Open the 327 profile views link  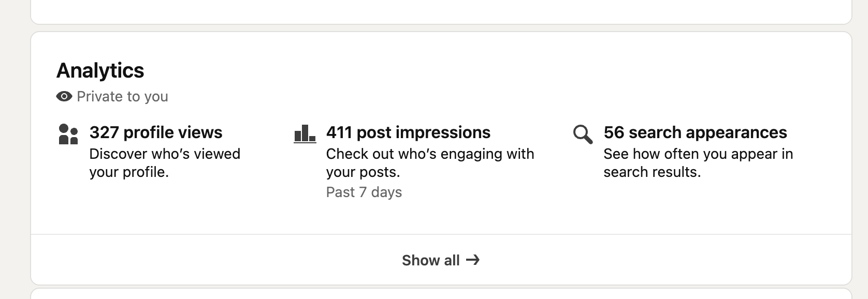[x=156, y=132]
